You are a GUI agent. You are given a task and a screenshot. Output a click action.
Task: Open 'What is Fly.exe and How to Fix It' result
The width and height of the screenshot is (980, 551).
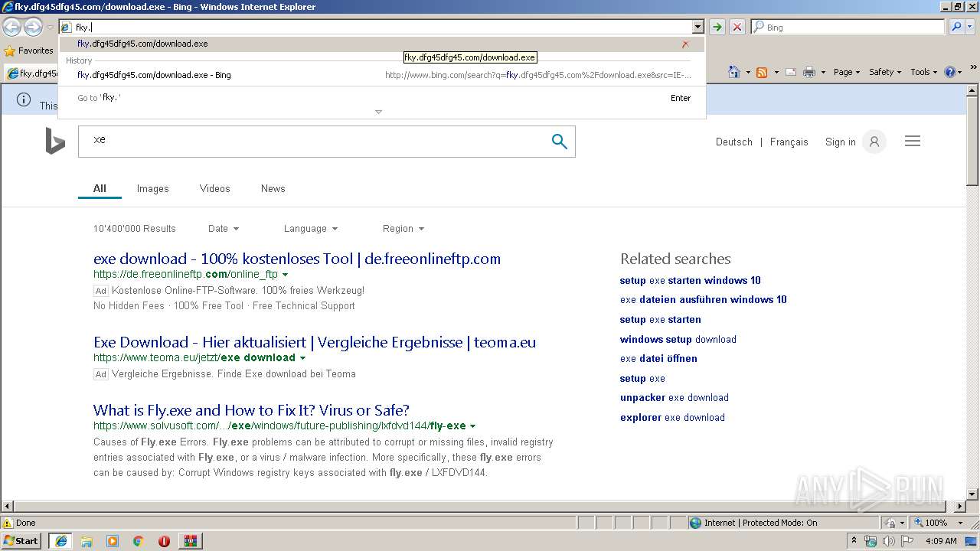tap(251, 410)
